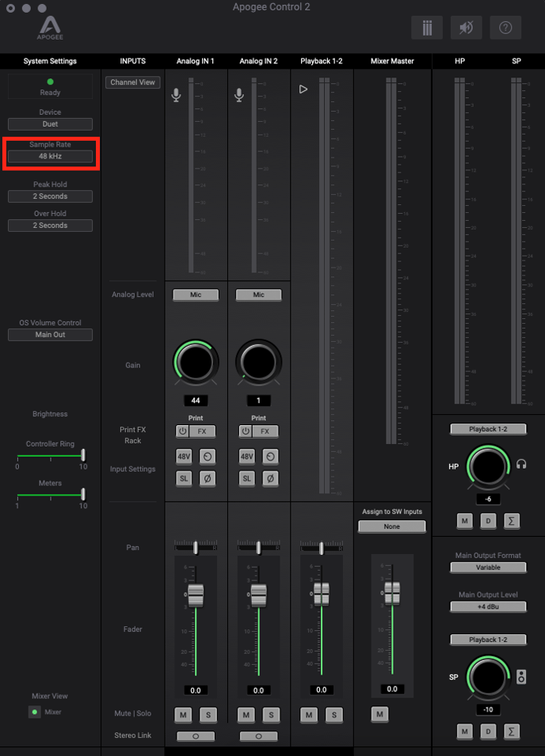Open Analog IN 2 Mic level dropdown
Image resolution: width=545 pixels, height=756 pixels.
258,294
